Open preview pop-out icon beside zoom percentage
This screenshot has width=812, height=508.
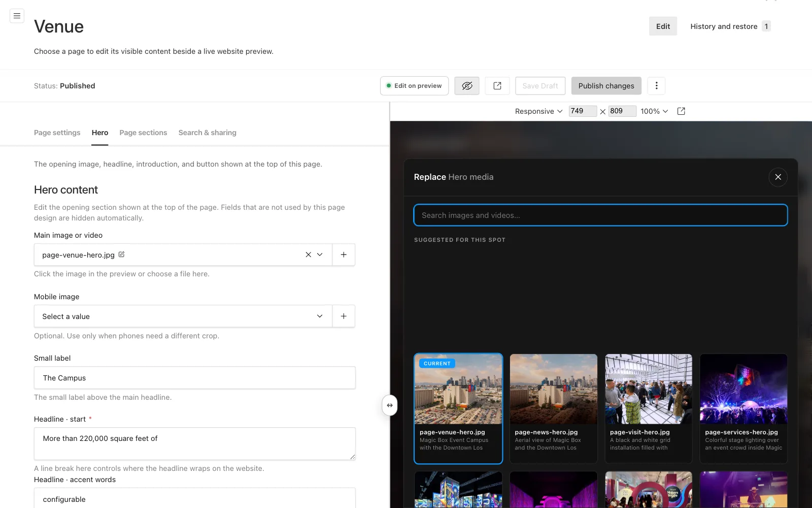[681, 111]
